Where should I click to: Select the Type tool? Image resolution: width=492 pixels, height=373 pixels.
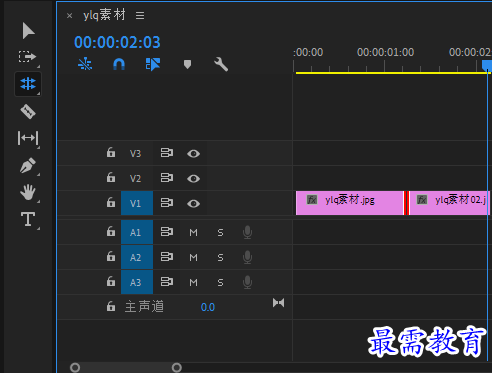pos(28,219)
